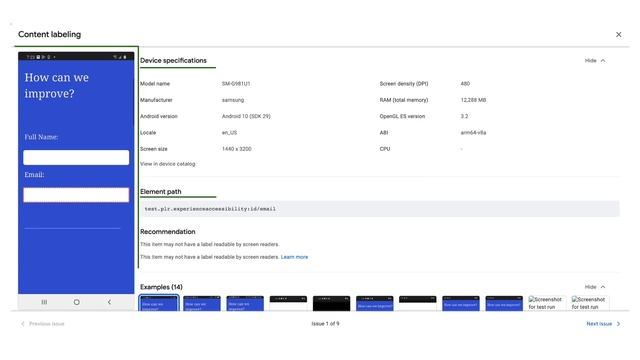The image size is (640, 360).
Task: Click the manufacturer value 'samsung'
Action: point(233,100)
